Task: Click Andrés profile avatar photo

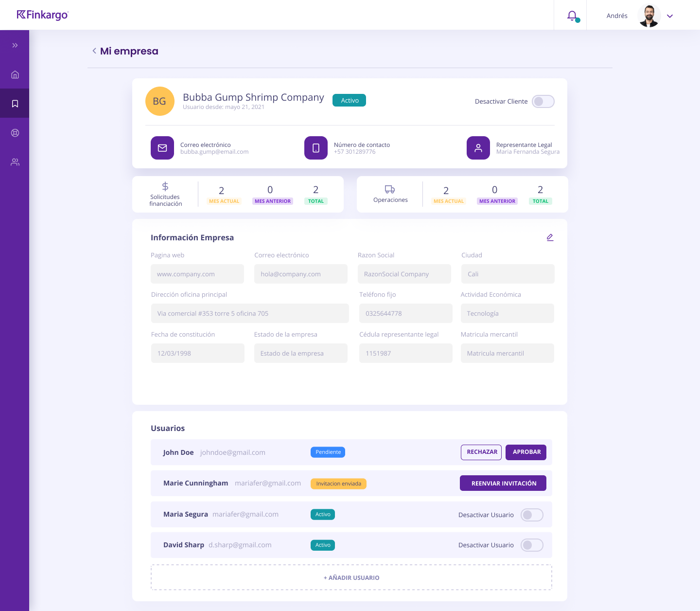Action: coord(649,16)
